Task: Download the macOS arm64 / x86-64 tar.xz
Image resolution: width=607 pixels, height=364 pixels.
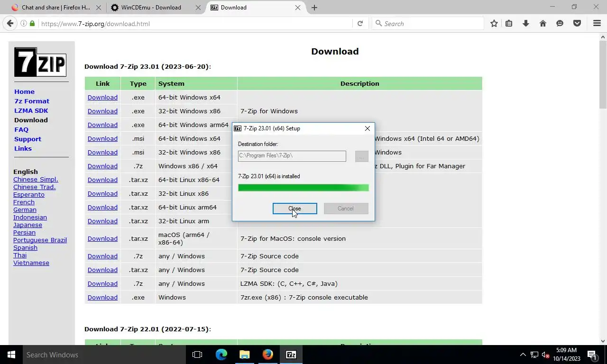Action: (x=102, y=238)
